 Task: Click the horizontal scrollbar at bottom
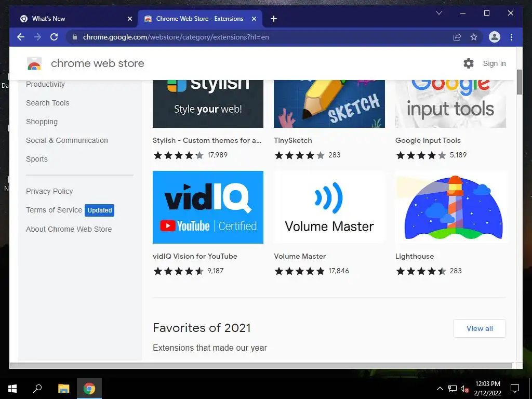point(261,365)
